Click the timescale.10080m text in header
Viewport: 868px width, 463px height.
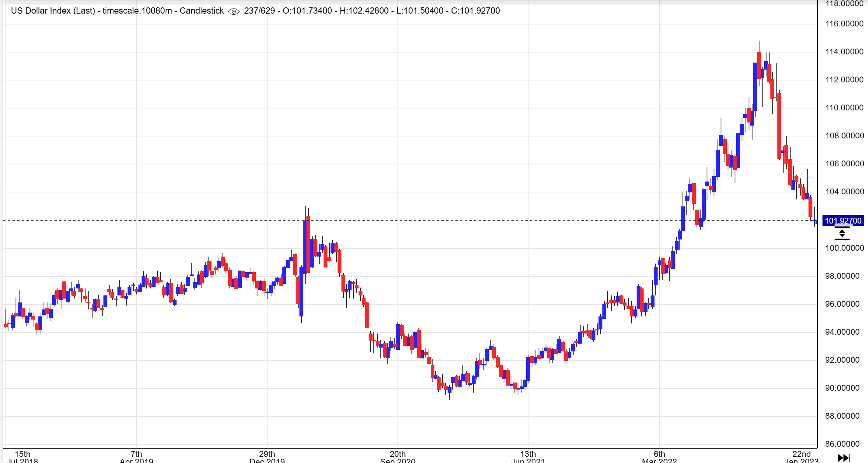click(x=137, y=11)
